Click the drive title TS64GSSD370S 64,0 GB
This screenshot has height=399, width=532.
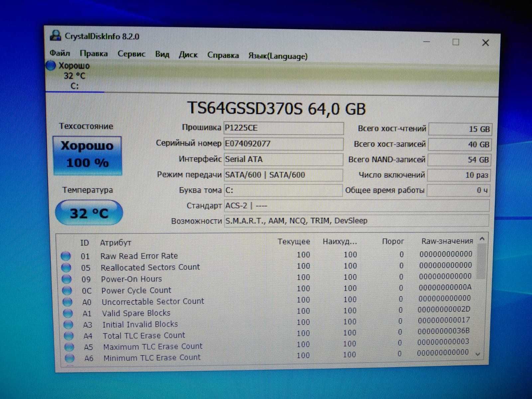(276, 108)
